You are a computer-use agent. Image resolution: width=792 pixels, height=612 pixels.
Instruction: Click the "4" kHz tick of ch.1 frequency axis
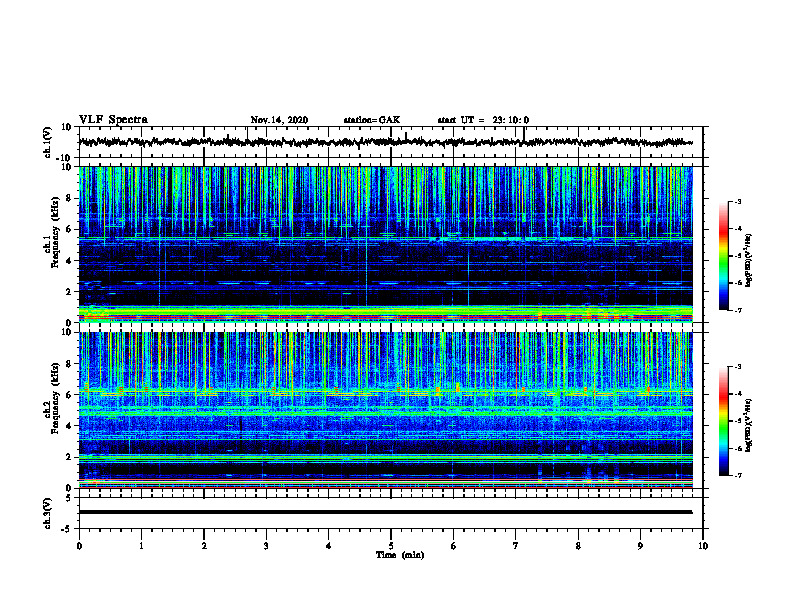coord(69,261)
